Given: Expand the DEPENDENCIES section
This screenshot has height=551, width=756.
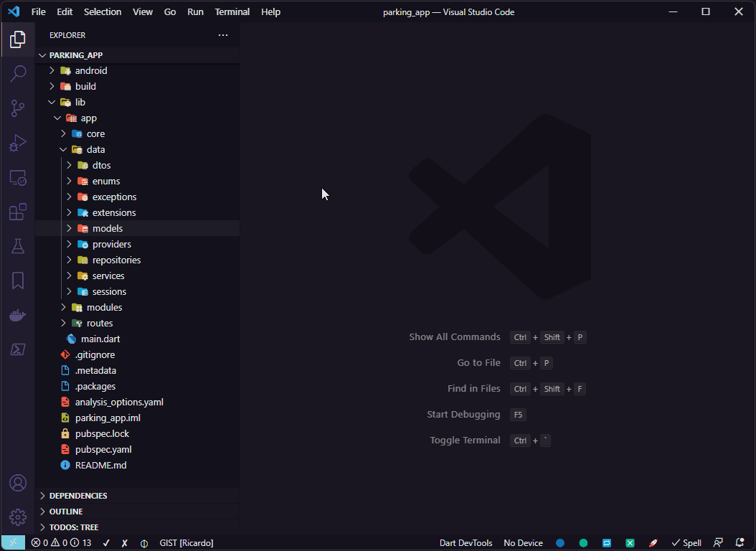Looking at the screenshot, I should tap(138, 496).
